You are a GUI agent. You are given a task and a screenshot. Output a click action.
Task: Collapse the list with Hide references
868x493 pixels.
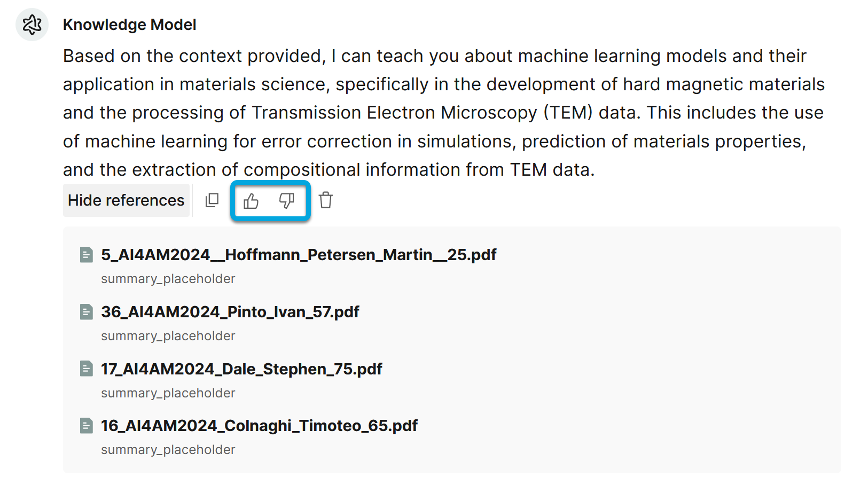coord(126,200)
